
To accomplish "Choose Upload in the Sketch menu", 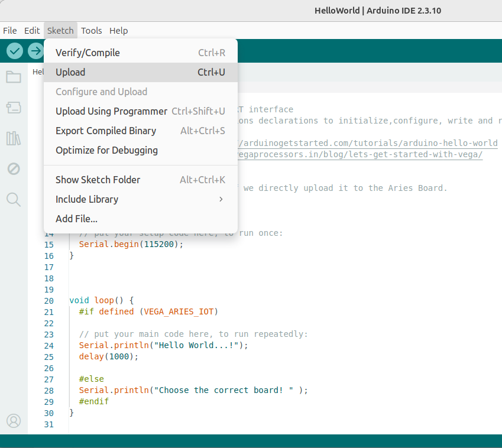I will [141, 72].
